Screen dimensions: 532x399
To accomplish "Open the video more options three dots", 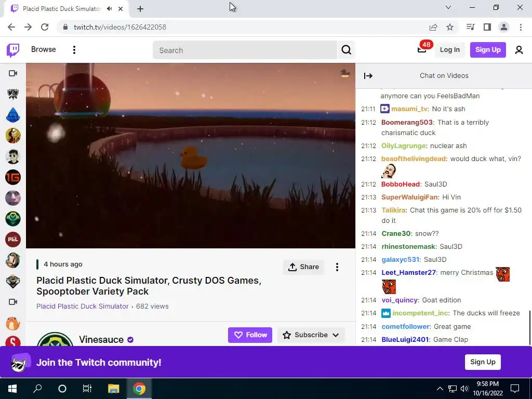I will point(337,267).
